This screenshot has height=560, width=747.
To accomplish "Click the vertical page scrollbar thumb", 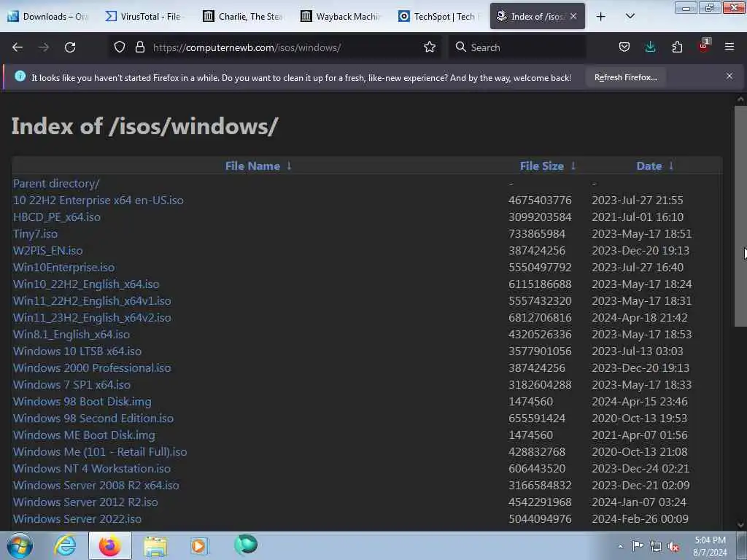I will (740, 217).
